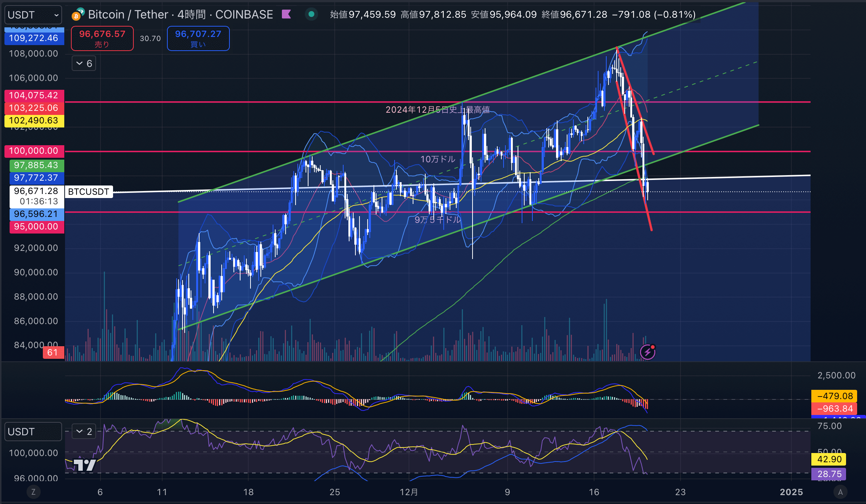Click the 12月 label on time axis

(409, 492)
